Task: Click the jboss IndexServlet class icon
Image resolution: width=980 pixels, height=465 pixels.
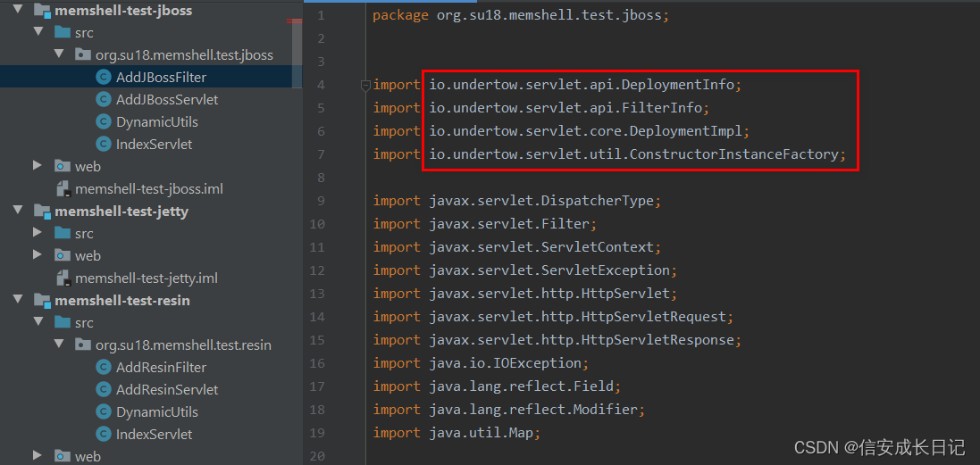Action: (104, 145)
